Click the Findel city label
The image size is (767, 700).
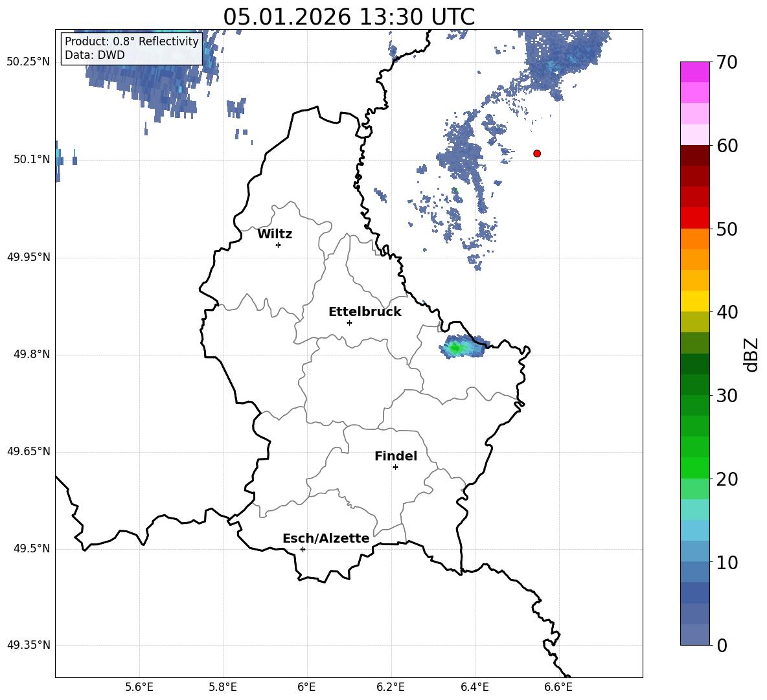396,456
